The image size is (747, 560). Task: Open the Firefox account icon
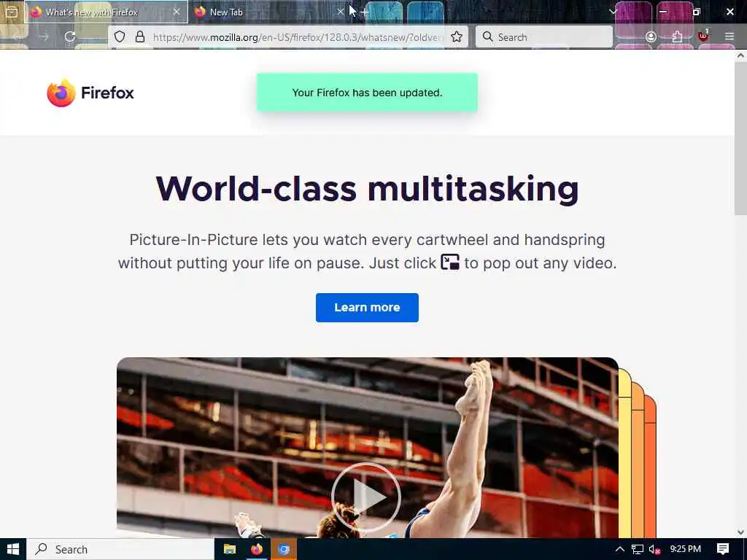[651, 36]
